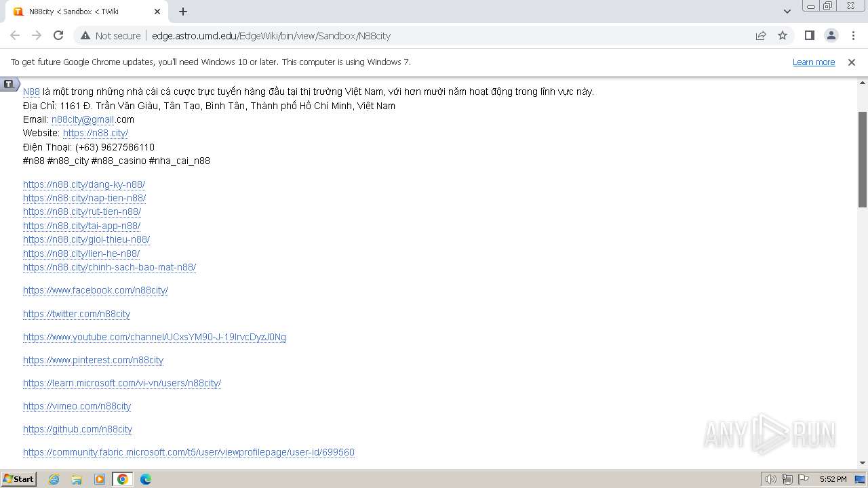Screen dimensions: 868x488
Task: Open the YouTube channel link
Action: click(x=155, y=337)
